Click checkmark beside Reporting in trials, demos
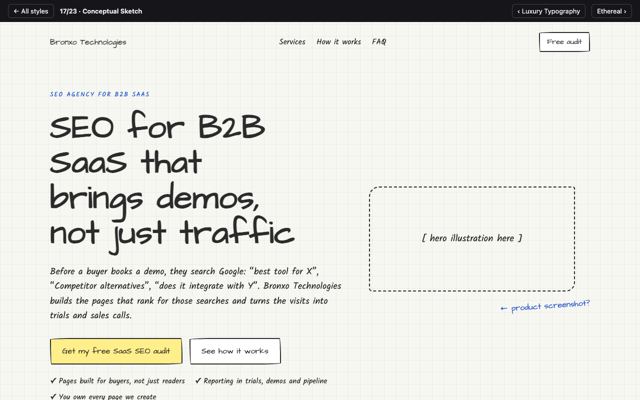 point(198,381)
